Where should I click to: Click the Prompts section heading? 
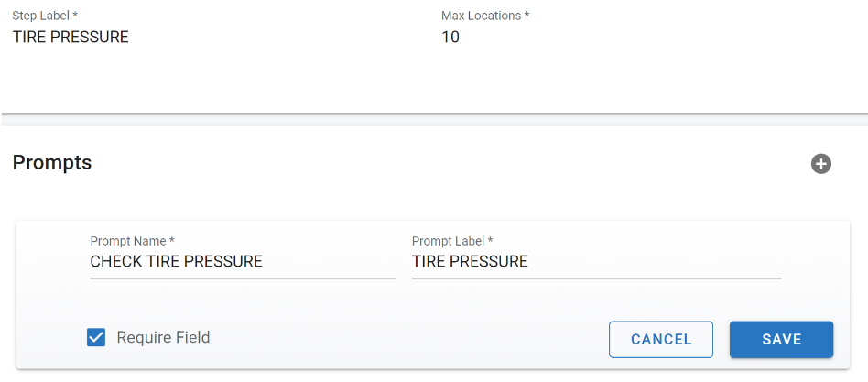[52, 163]
